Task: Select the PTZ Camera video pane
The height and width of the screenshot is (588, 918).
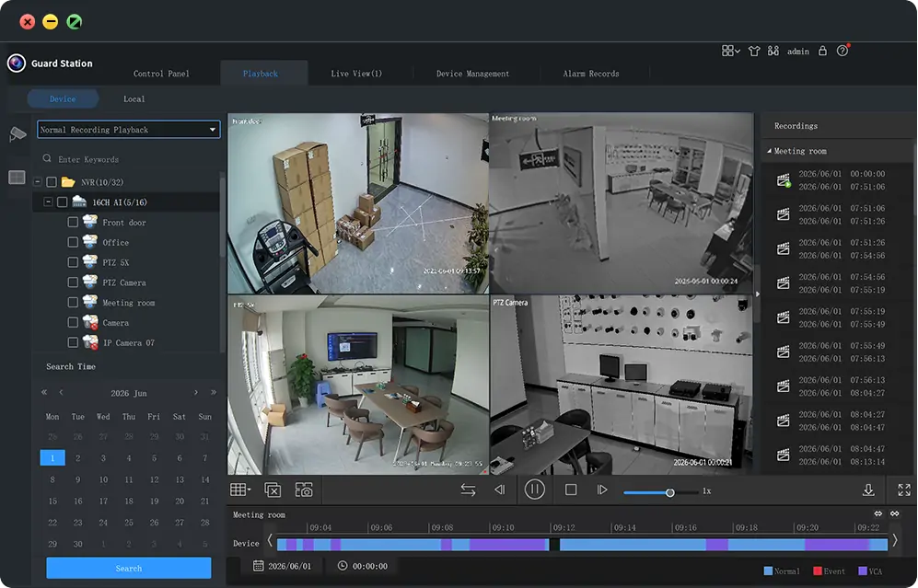Action: pyautogui.click(x=622, y=385)
